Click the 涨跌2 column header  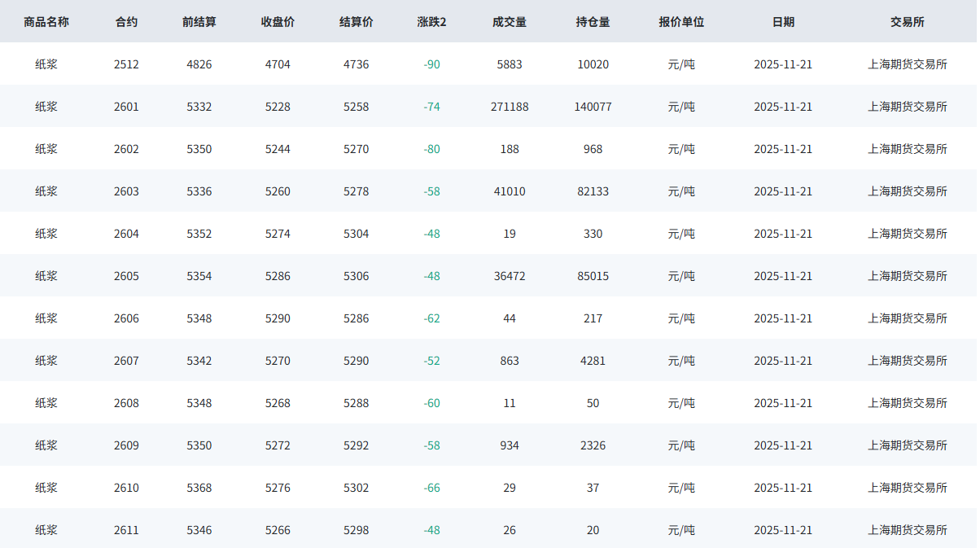(431, 22)
